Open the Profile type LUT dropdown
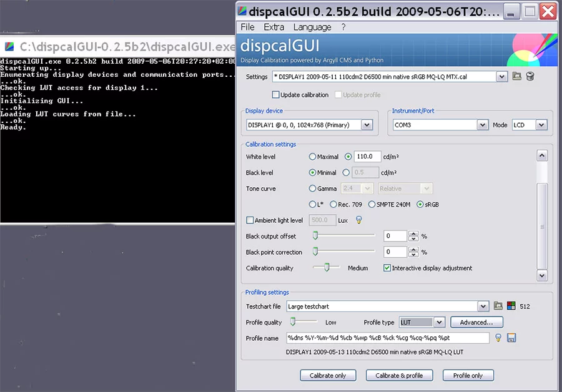562x392 pixels. click(x=440, y=322)
